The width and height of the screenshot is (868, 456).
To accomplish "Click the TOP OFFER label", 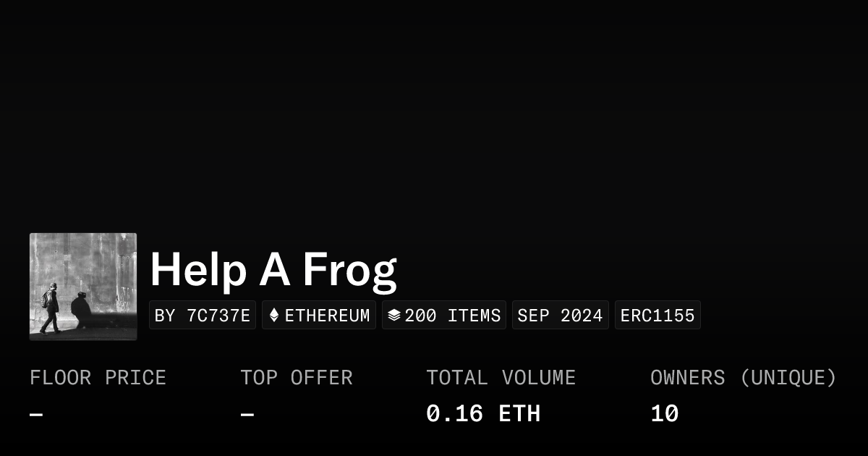I will tap(297, 378).
